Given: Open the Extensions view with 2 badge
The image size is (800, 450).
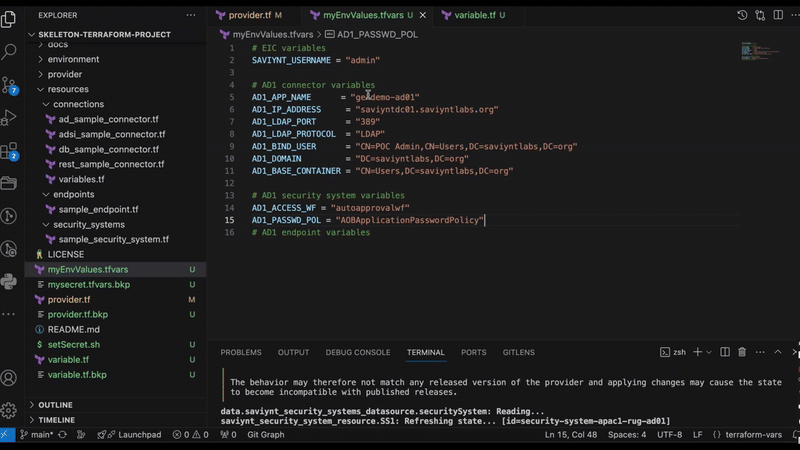Looking at the screenshot, I should coord(9,151).
